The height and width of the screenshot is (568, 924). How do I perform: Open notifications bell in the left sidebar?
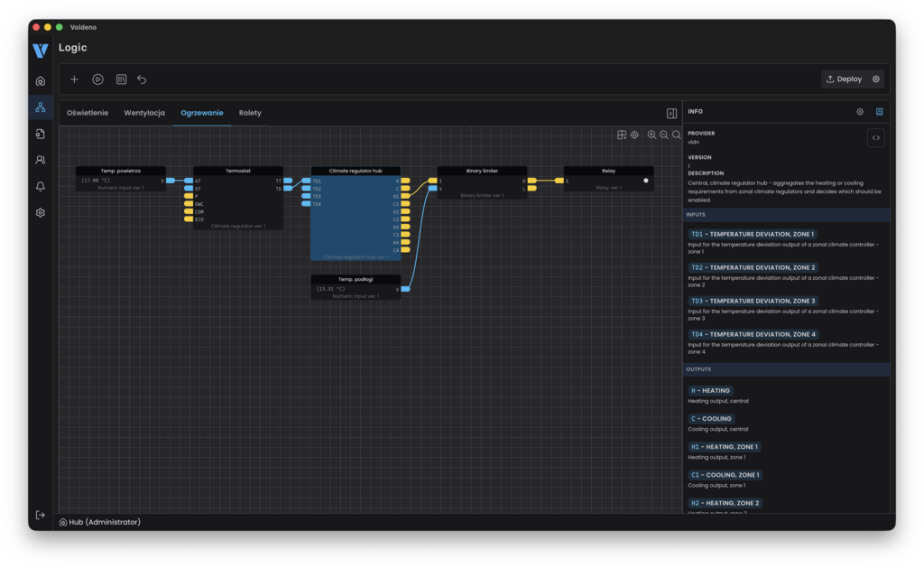click(41, 186)
